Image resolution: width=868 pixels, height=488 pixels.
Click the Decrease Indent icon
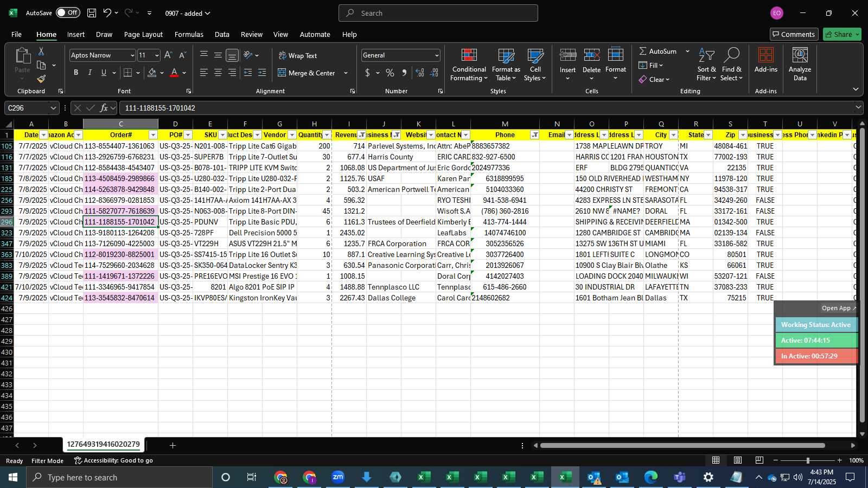[248, 73]
